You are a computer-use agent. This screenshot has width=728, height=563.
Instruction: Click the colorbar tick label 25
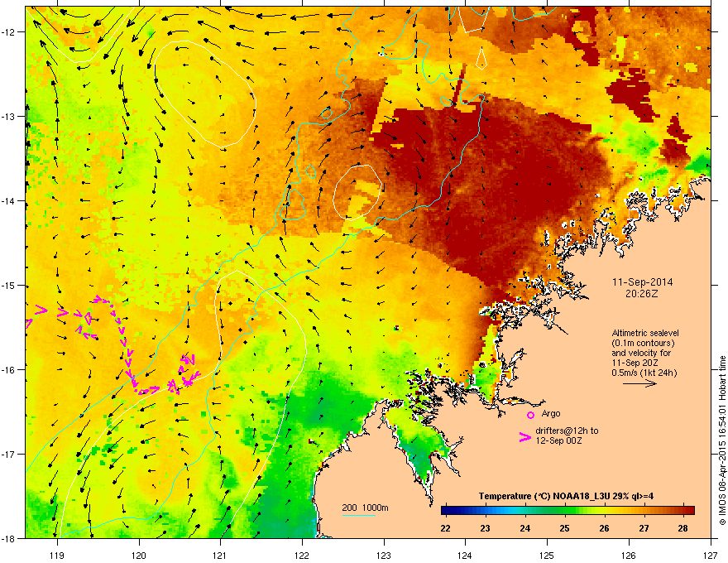(x=564, y=528)
